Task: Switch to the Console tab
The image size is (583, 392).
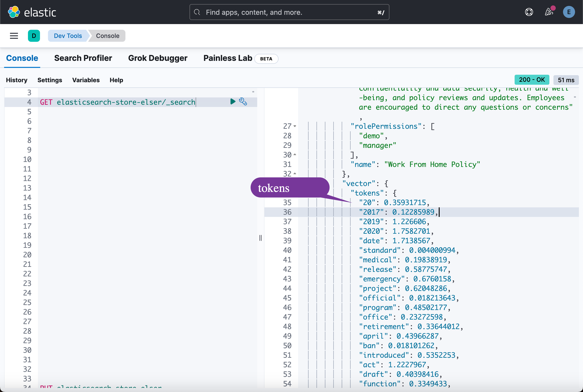Action: (22, 58)
